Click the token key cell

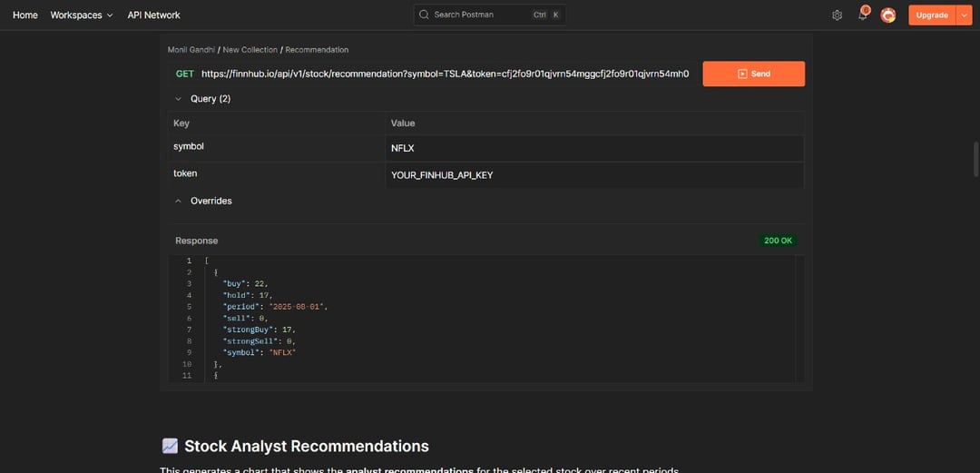pyautogui.click(x=276, y=175)
